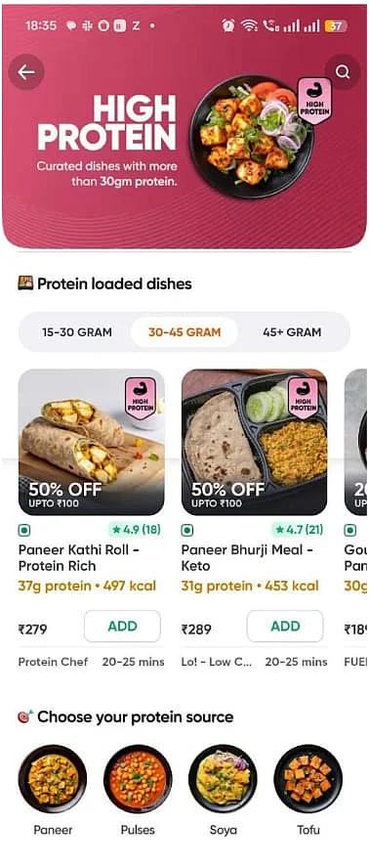This screenshot has width=369, height=868.
Task: Tap the 4.7 (21) rating badge
Action: point(299,530)
